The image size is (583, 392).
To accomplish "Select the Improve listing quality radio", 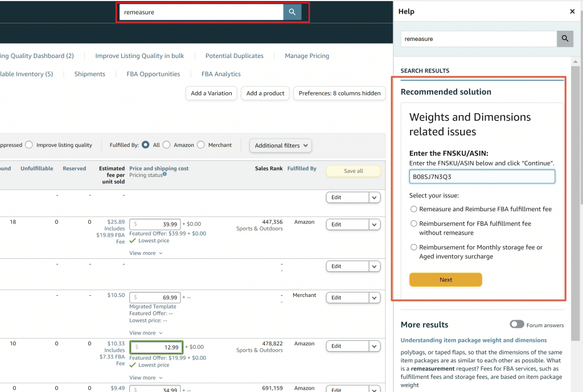I will (x=29, y=145).
